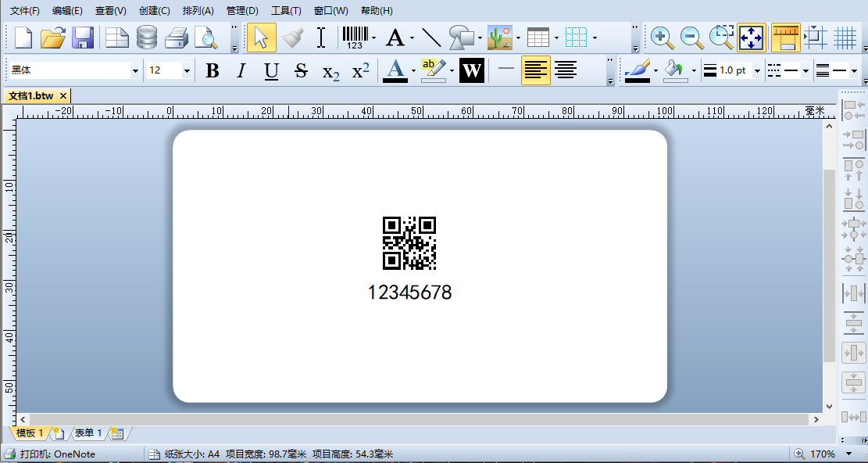The width and height of the screenshot is (868, 463).
Task: Print the label document
Action: (177, 38)
